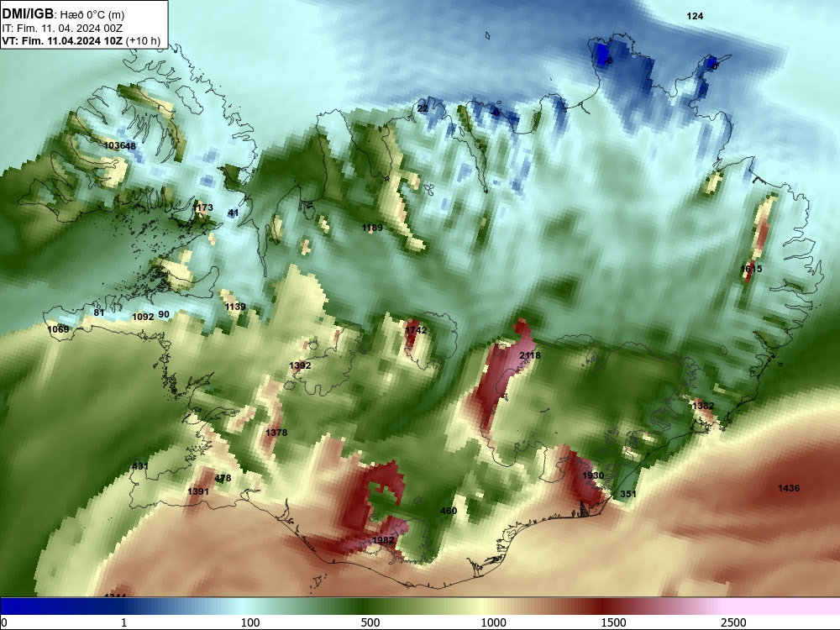840x630 pixels.
Task: Click the map value 2118
Action: click(530, 355)
